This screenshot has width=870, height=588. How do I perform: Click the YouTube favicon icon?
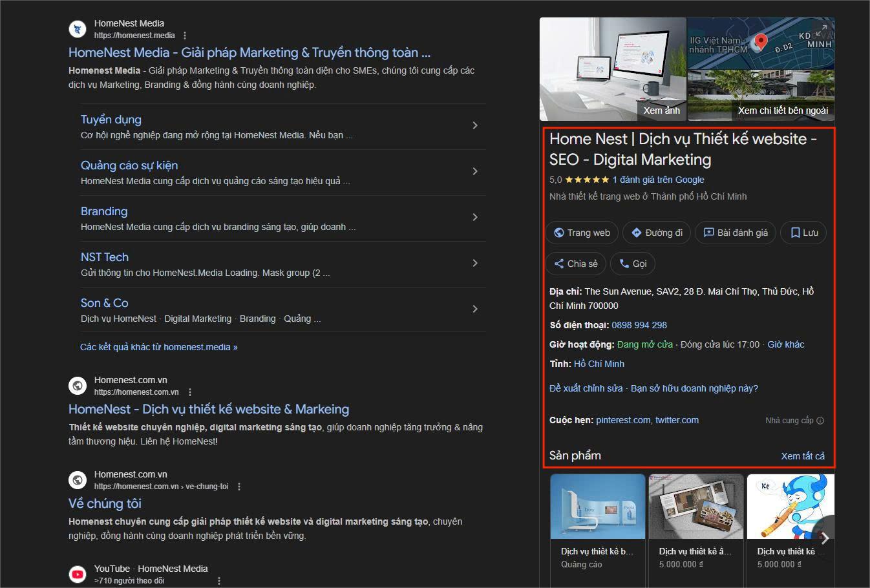click(x=78, y=574)
